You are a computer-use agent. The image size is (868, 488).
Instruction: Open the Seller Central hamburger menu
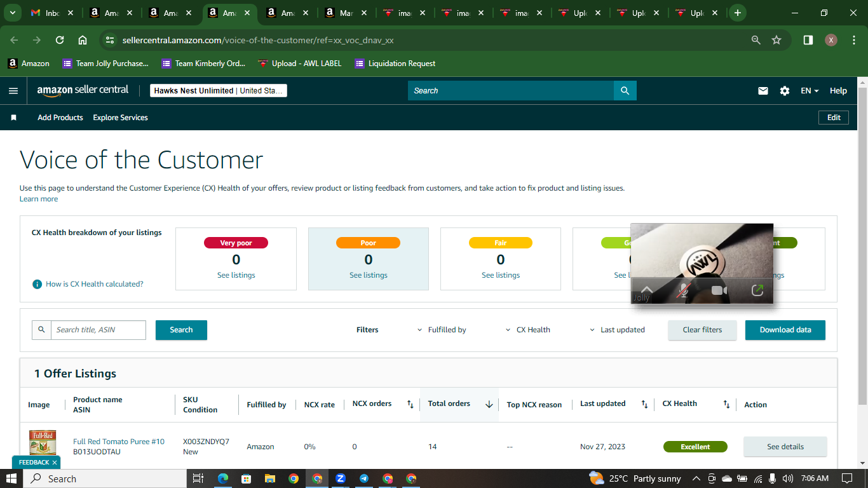coord(13,91)
